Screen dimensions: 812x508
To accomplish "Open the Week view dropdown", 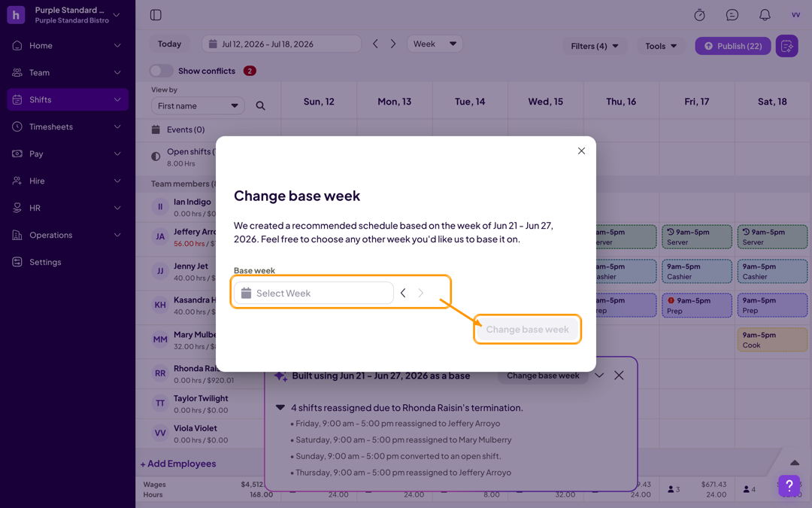I will point(435,44).
